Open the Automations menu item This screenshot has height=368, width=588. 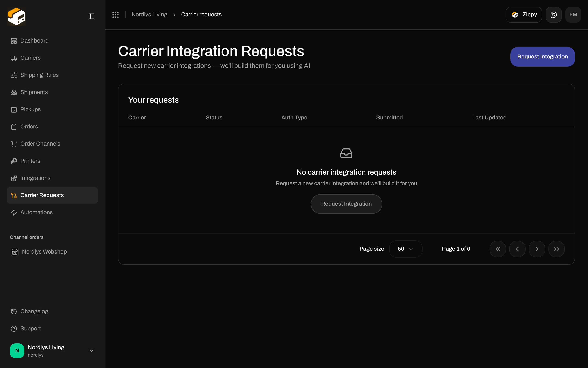click(52, 212)
